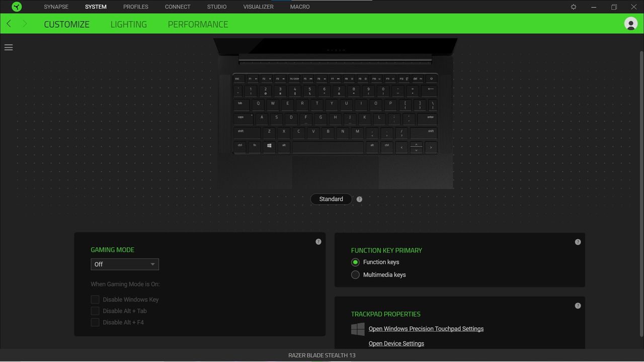This screenshot has height=362, width=644.
Task: Select the spacebar on the keyboard
Action: tap(328, 147)
